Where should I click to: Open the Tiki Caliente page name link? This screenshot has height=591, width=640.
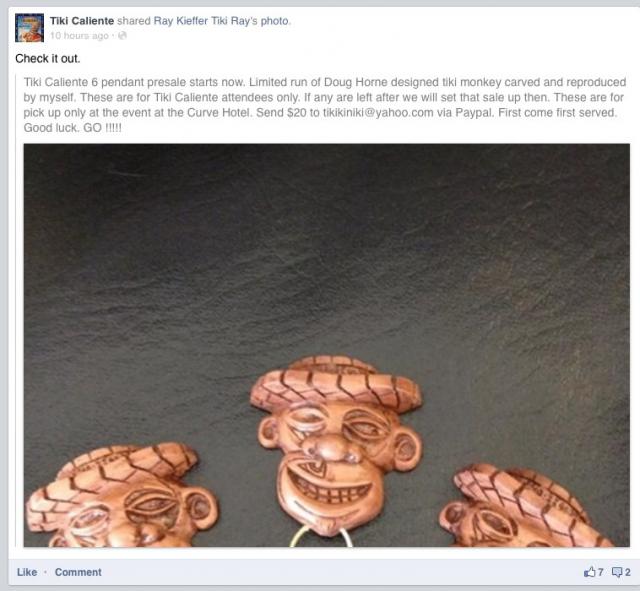(82, 21)
